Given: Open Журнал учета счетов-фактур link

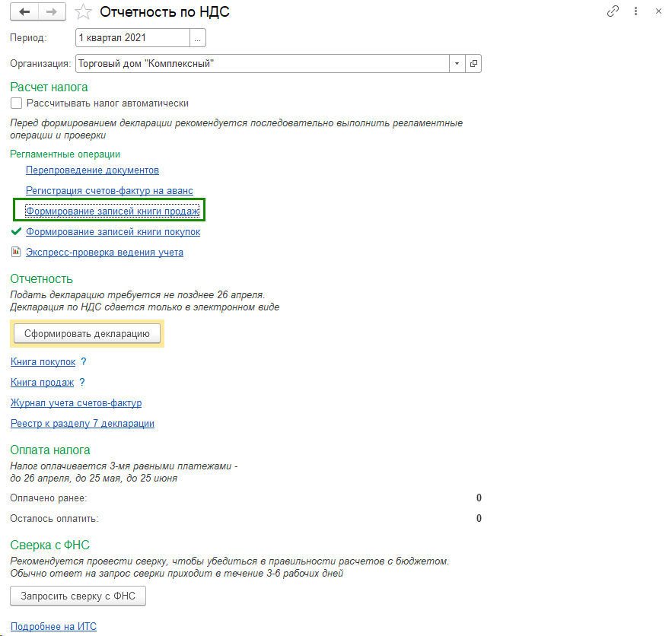Looking at the screenshot, I should coord(76,403).
